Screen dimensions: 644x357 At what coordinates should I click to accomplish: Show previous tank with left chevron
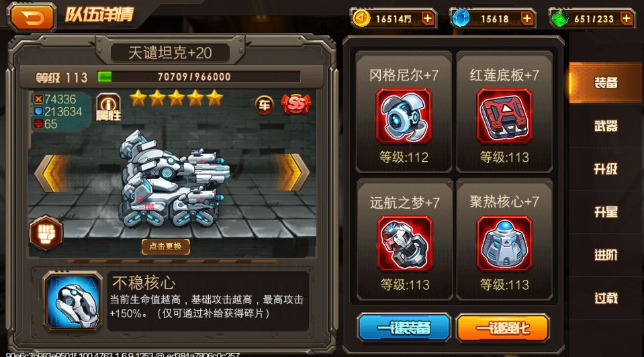51,172
